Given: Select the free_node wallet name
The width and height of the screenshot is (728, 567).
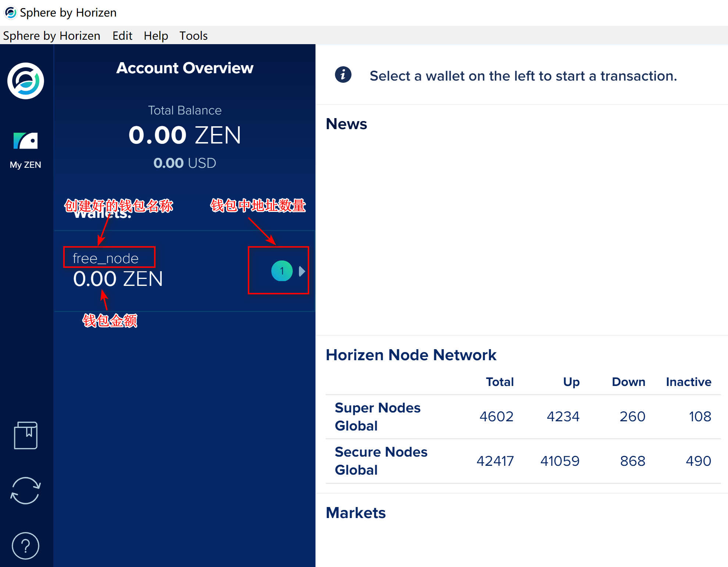Looking at the screenshot, I should click(x=106, y=258).
